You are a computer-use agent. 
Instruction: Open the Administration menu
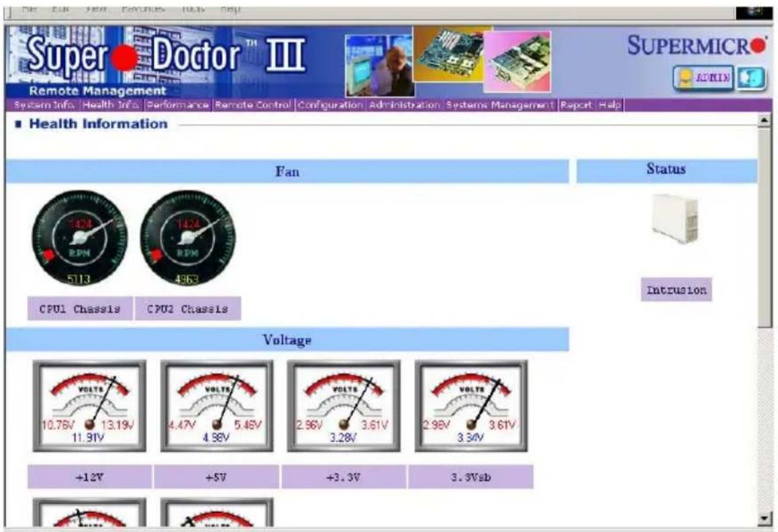(x=404, y=105)
